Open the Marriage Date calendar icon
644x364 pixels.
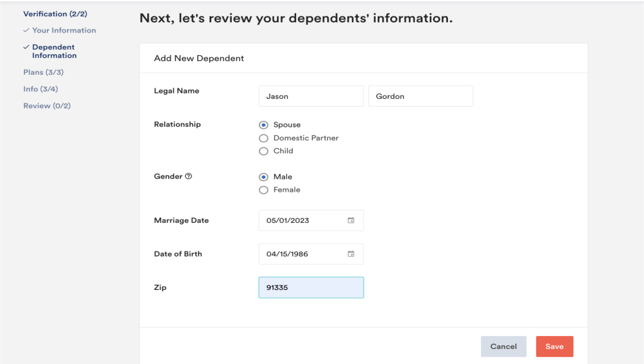(x=351, y=220)
